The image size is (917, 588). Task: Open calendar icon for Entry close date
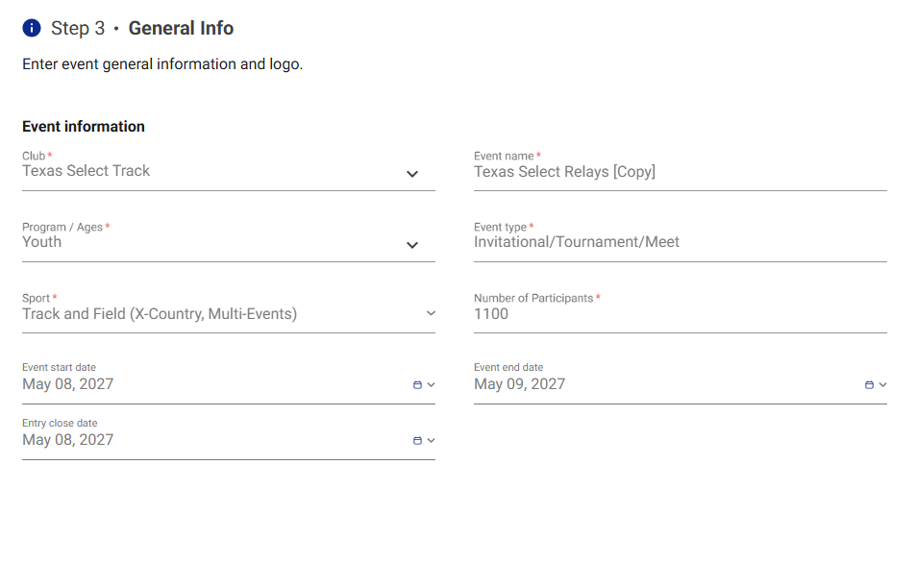coord(417,441)
